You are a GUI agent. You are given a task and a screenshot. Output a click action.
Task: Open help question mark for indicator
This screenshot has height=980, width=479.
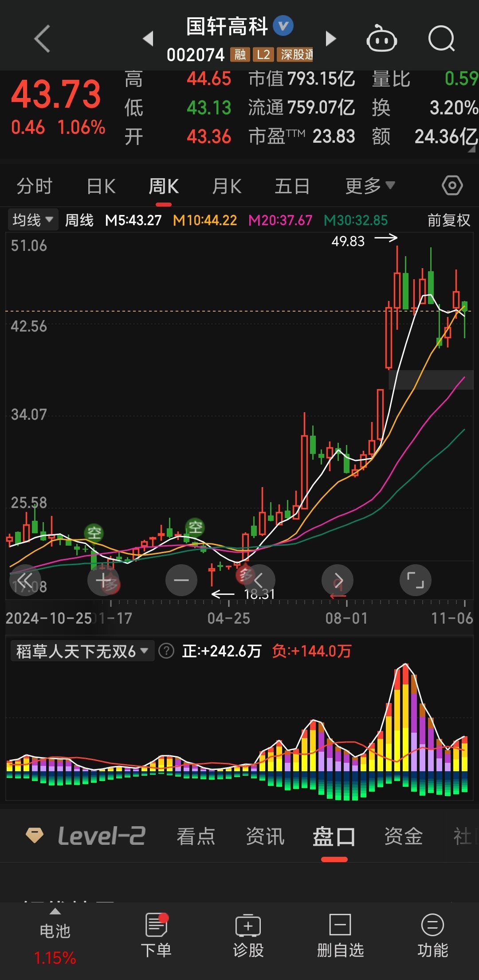click(x=166, y=651)
